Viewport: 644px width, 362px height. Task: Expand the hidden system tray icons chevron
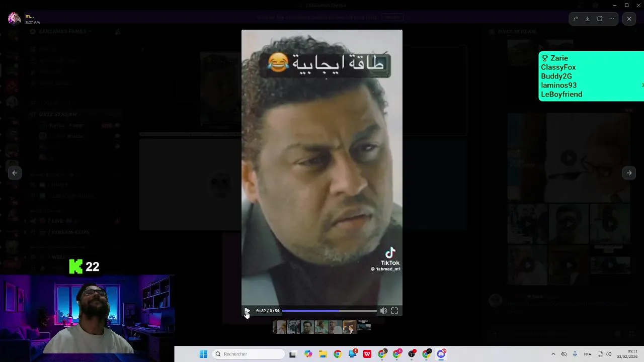tap(553, 354)
